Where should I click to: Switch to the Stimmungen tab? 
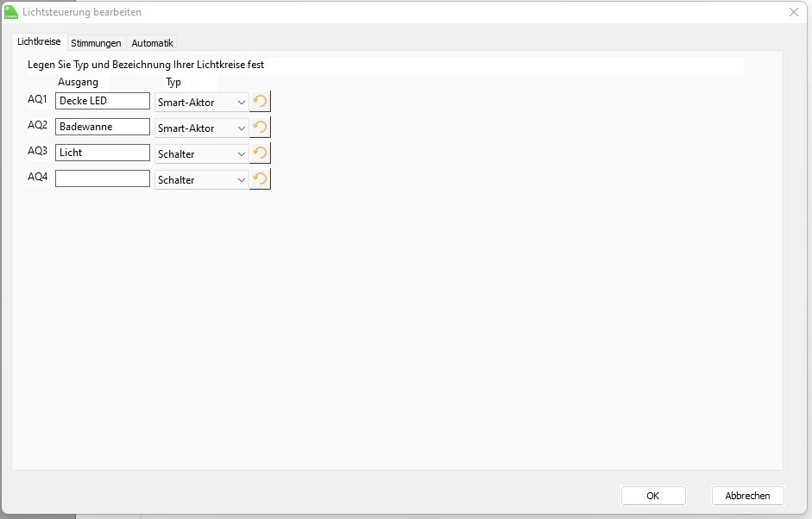[x=96, y=43]
